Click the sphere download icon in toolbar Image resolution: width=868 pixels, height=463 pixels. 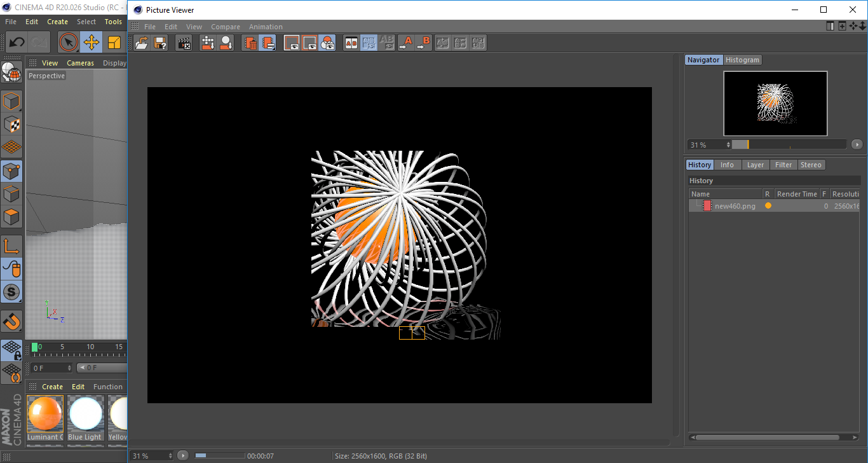[226, 43]
